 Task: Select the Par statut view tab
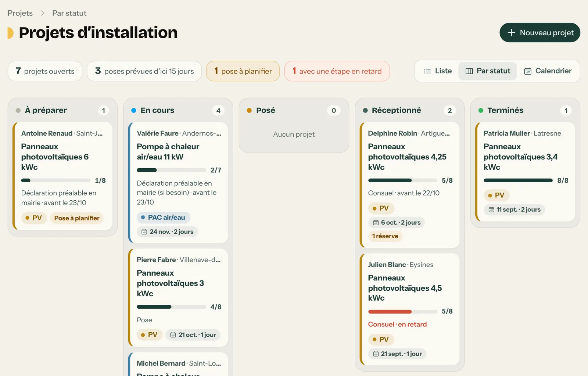pyautogui.click(x=488, y=71)
